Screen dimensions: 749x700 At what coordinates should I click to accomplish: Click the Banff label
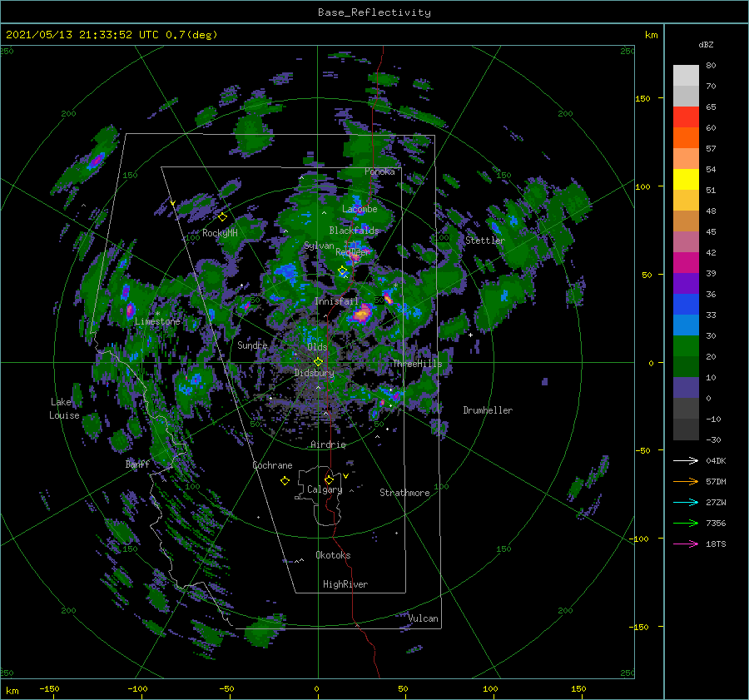pyautogui.click(x=137, y=464)
